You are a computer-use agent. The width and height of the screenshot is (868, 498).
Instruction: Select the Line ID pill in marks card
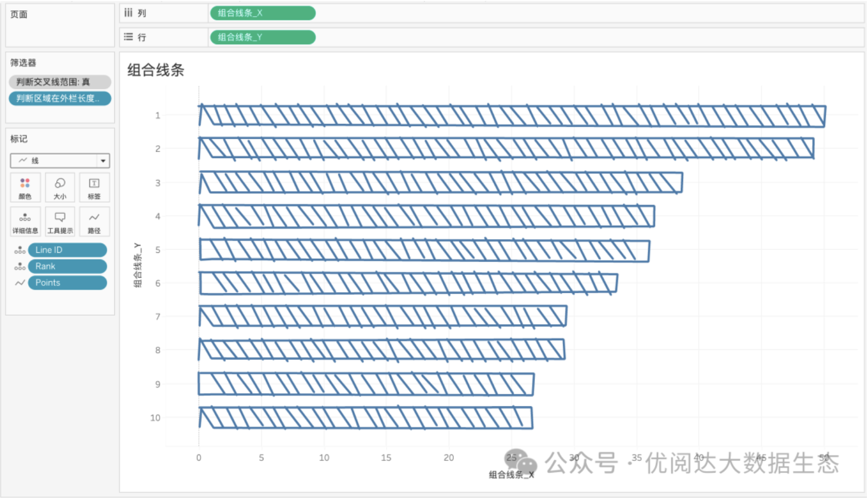coord(67,250)
